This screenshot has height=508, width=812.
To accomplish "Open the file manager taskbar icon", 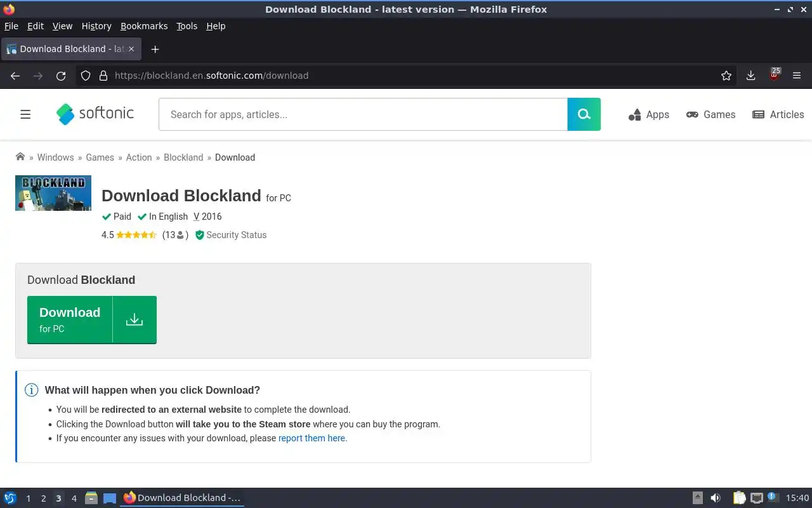I will click(91, 498).
